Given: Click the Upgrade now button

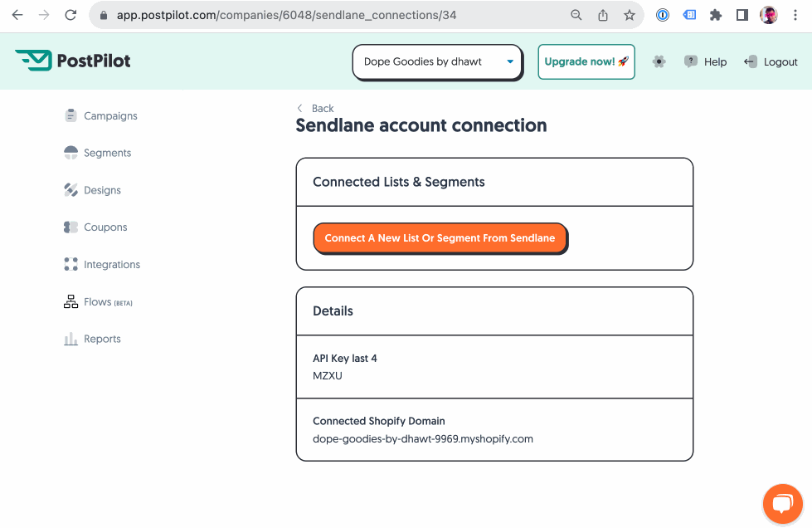Looking at the screenshot, I should 586,61.
